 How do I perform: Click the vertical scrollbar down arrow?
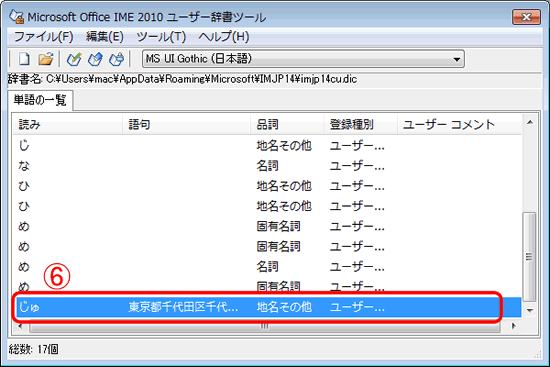coord(530,311)
